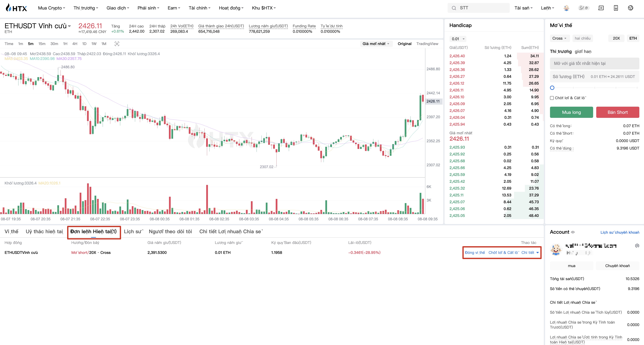644x345 pixels.
Task: Click the pixel avatar in the Account panel
Action: pyautogui.click(x=556, y=249)
